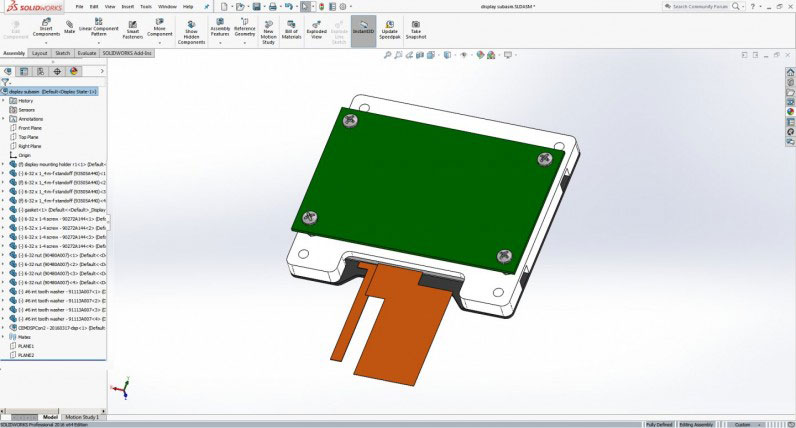Click the Update Speedpak button
The height and width of the screenshot is (428, 796).
(389, 27)
